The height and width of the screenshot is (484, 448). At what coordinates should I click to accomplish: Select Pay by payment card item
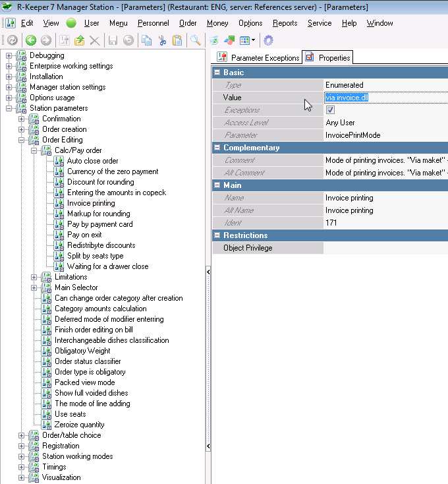(x=100, y=224)
